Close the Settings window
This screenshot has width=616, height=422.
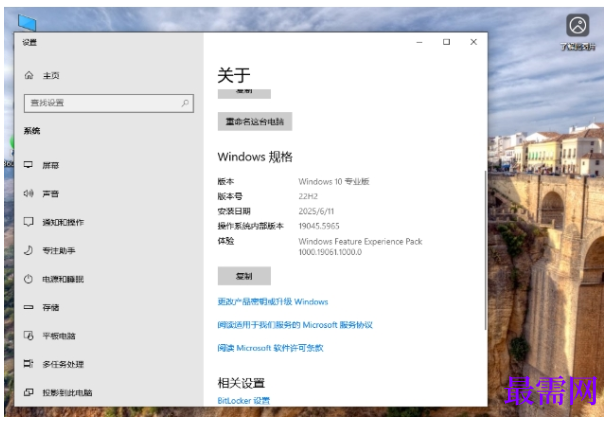(x=473, y=42)
